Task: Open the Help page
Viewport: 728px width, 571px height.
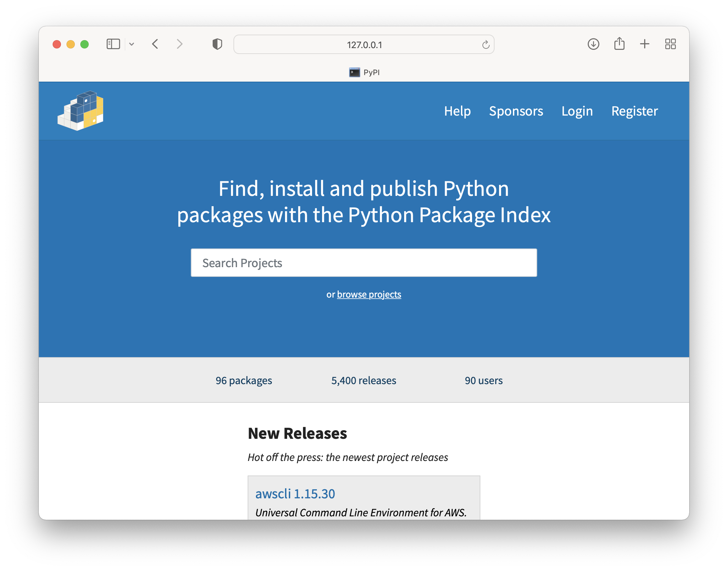Action: coord(457,111)
